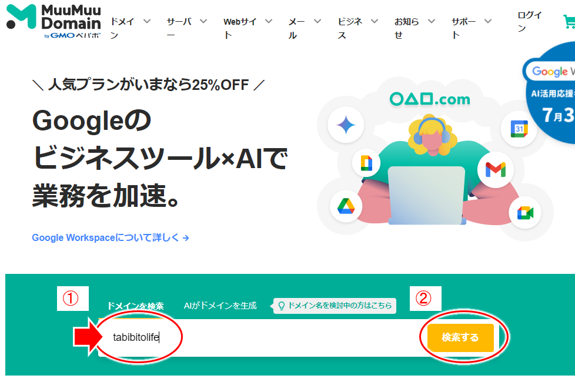
Task: Expand the サーバー menu chevron
Action: pos(203,21)
